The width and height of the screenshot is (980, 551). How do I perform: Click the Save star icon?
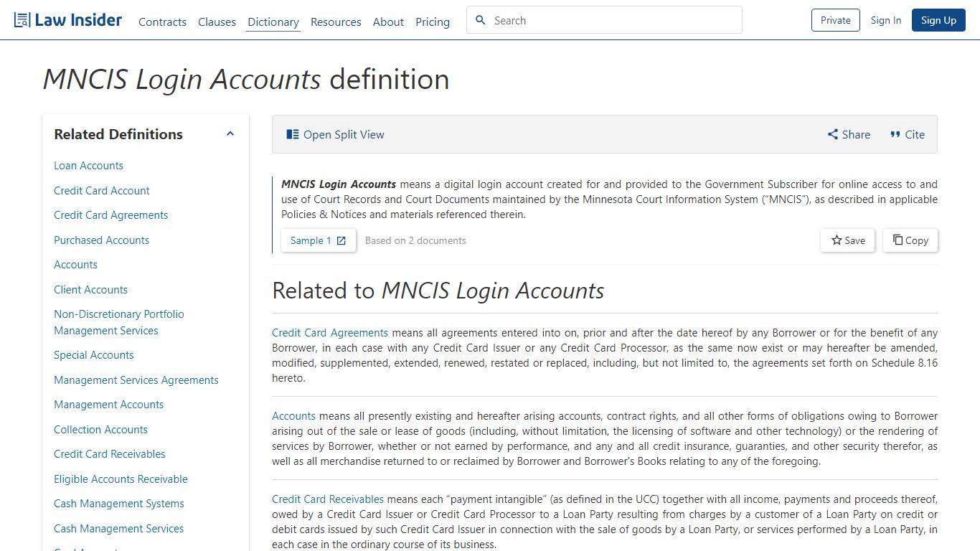tap(837, 240)
